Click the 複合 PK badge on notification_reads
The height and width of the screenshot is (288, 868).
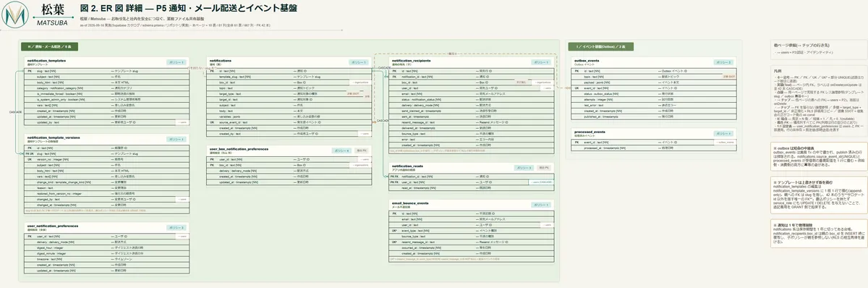[x=544, y=167]
